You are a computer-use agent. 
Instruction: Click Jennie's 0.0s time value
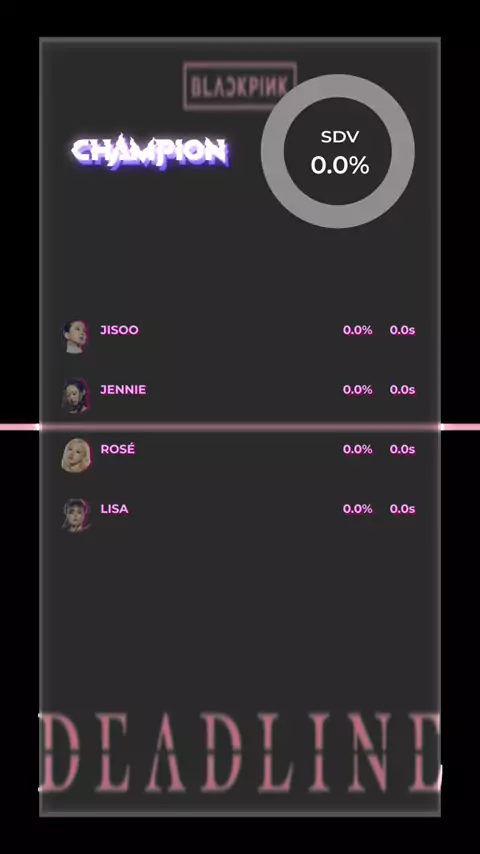(403, 390)
